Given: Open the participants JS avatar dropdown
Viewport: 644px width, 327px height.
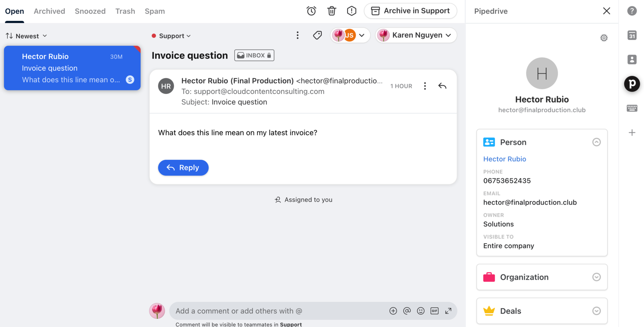Looking at the screenshot, I should pos(350,35).
